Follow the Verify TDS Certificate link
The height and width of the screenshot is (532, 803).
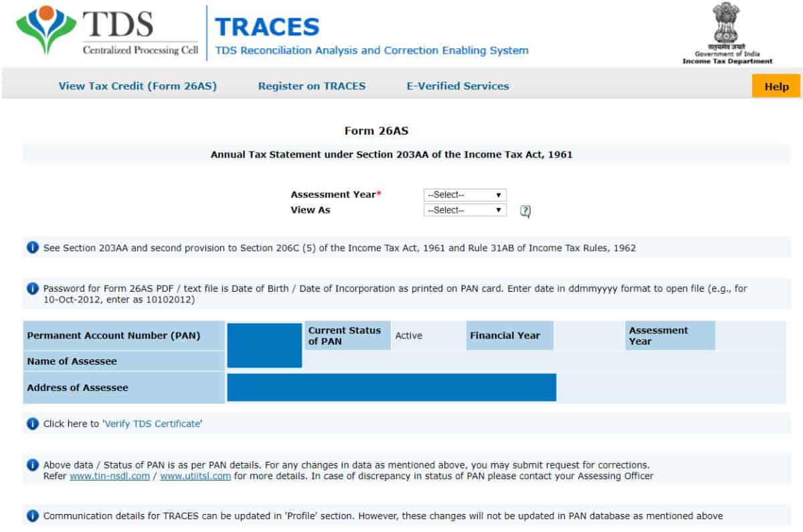pyautogui.click(x=153, y=424)
